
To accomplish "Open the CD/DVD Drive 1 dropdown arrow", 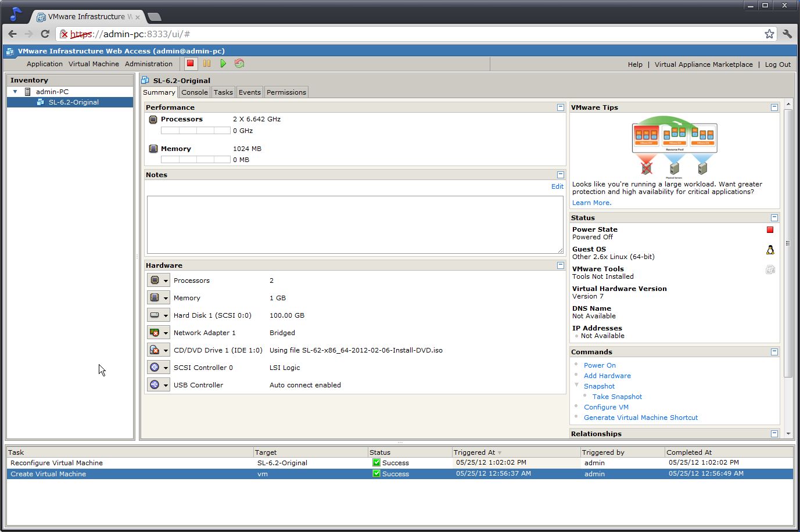I will [x=166, y=350].
